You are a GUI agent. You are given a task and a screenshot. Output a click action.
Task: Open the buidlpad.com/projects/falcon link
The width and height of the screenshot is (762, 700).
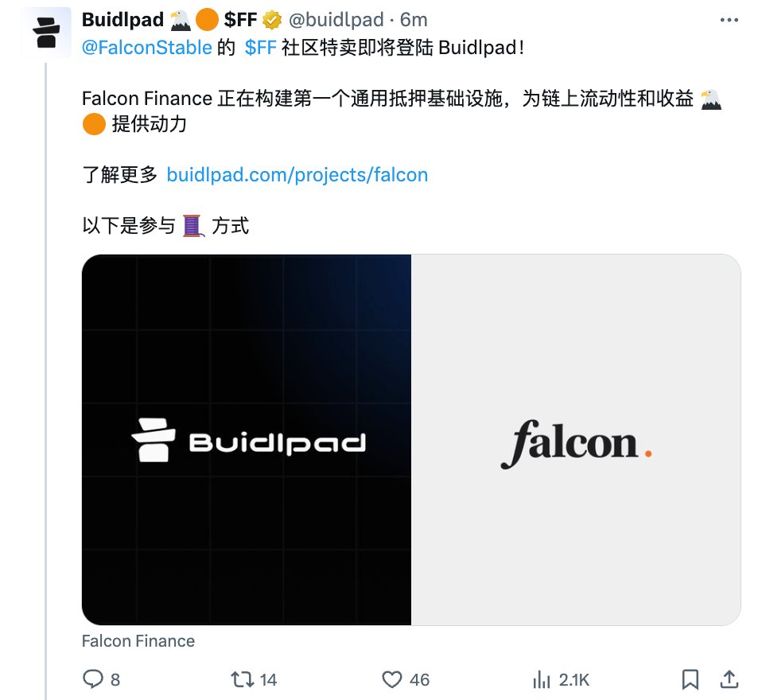297,174
